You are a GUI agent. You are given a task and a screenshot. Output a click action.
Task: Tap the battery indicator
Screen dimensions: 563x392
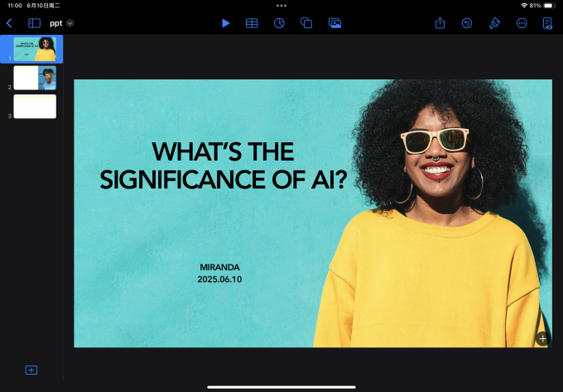pos(550,6)
